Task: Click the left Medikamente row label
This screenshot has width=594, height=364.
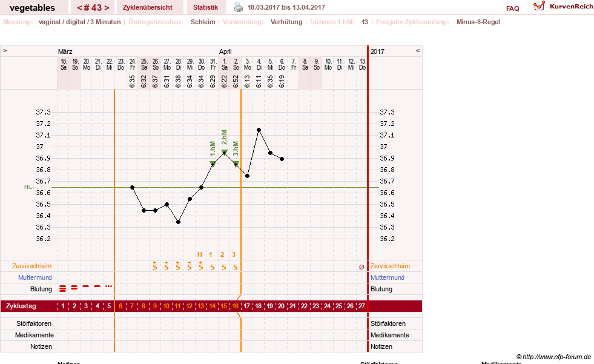Action: coord(35,335)
